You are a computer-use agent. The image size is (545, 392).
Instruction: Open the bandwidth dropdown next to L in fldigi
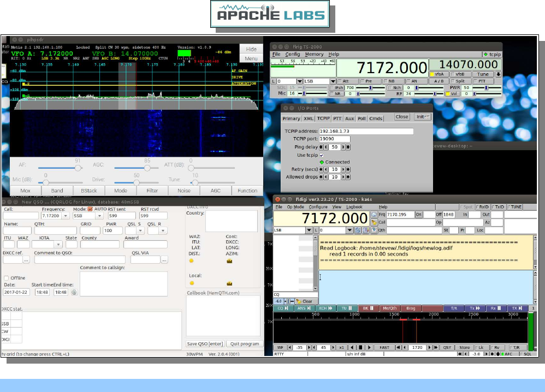349,230
